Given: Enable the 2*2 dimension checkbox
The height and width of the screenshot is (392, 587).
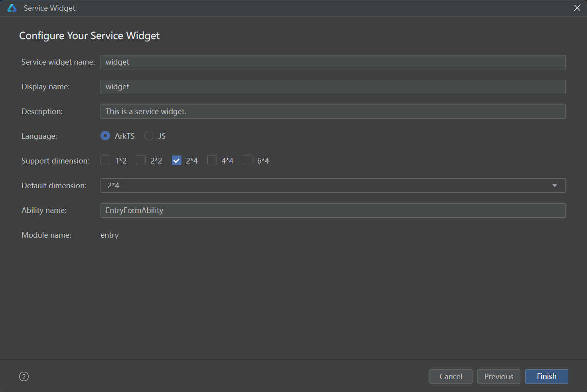Looking at the screenshot, I should [141, 161].
